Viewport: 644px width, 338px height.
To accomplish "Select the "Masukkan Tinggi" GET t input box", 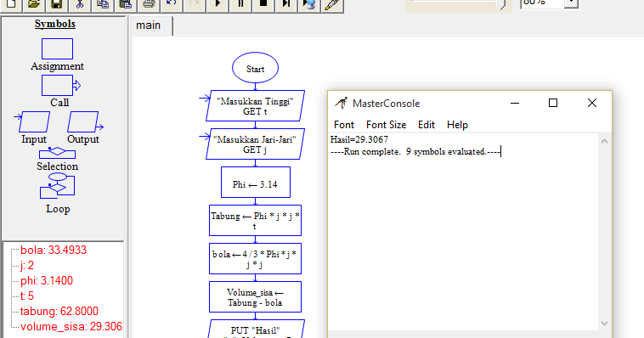I will point(255,106).
